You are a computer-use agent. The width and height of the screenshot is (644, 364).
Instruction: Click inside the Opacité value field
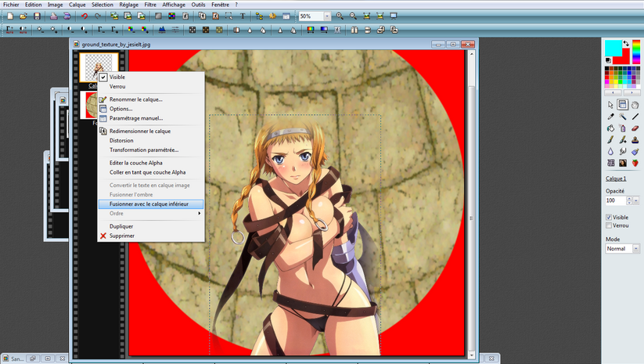point(615,200)
